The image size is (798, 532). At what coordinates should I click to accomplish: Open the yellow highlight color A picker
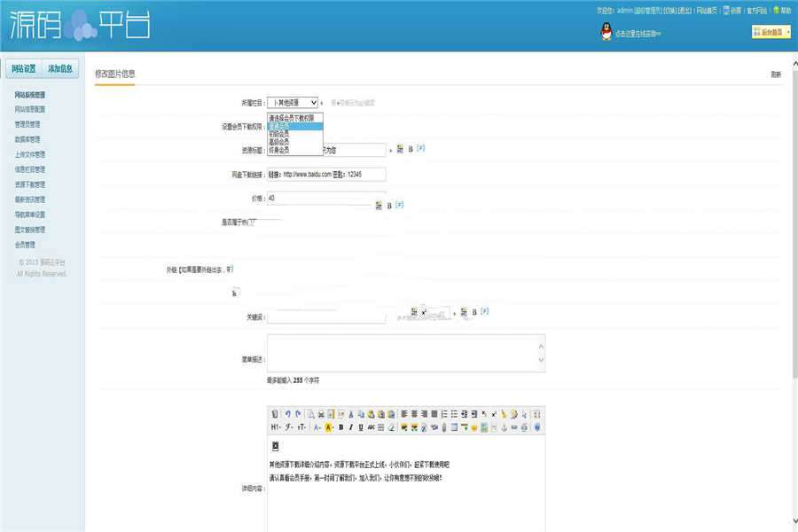click(329, 427)
